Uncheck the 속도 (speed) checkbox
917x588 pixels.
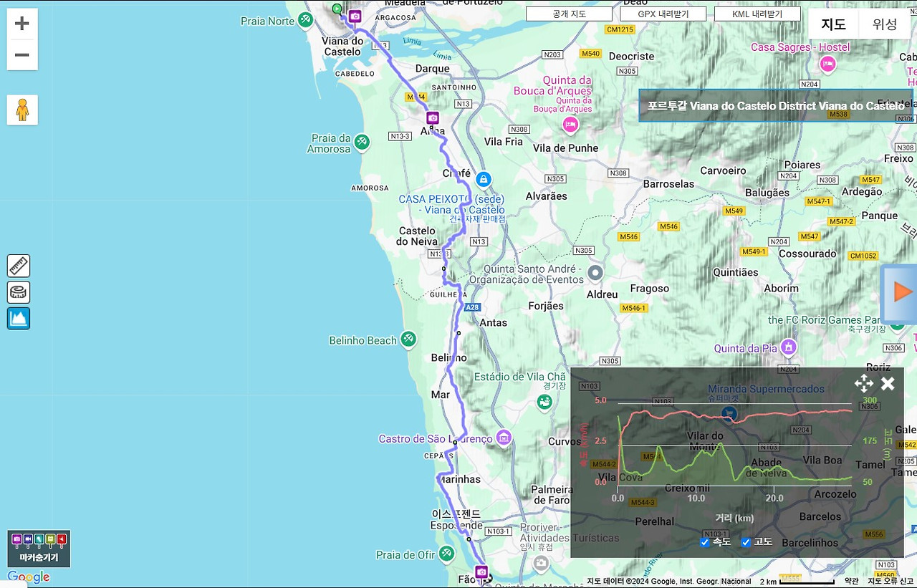(x=704, y=542)
